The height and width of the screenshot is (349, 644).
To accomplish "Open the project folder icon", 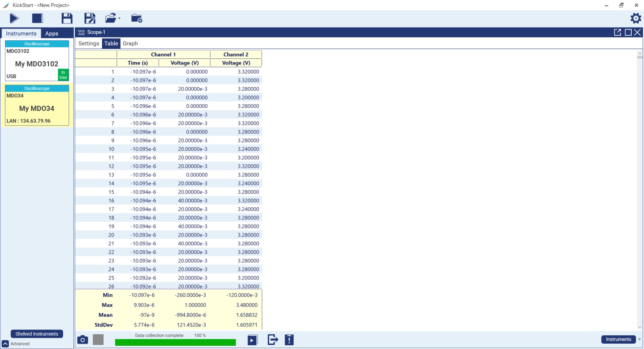I will click(x=110, y=18).
